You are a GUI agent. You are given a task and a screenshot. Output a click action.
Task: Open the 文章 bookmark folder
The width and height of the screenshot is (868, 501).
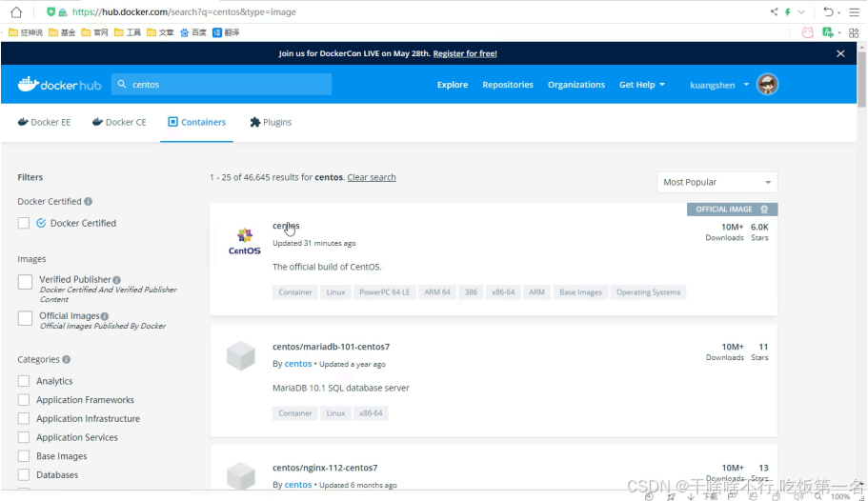click(x=160, y=32)
